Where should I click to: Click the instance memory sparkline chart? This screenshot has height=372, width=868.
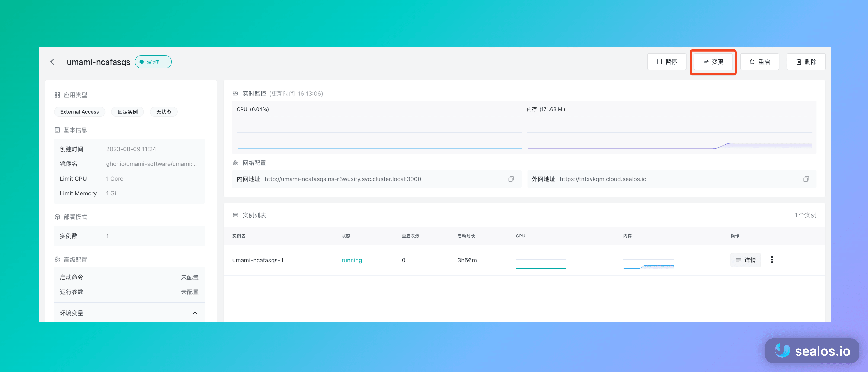(648, 260)
